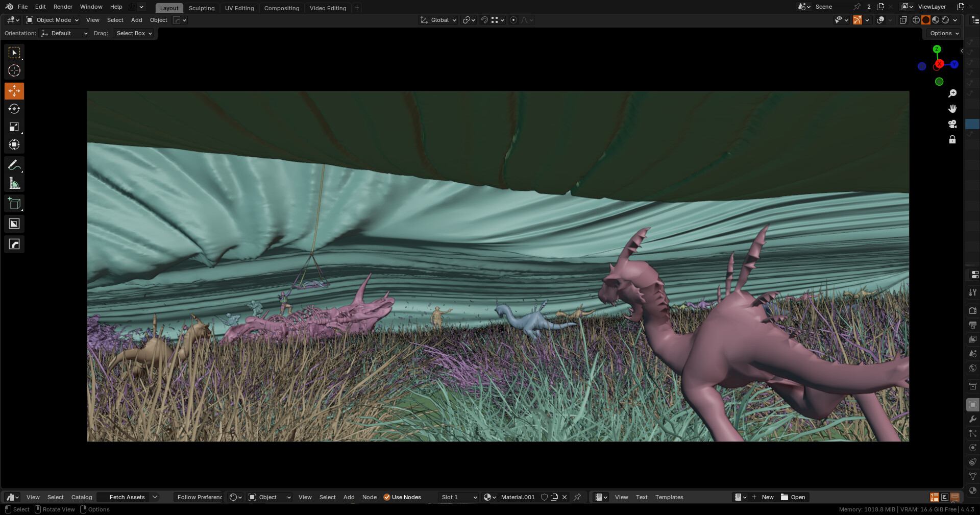The height and width of the screenshot is (515, 980).
Task: Choose the Scale tool
Action: [14, 127]
